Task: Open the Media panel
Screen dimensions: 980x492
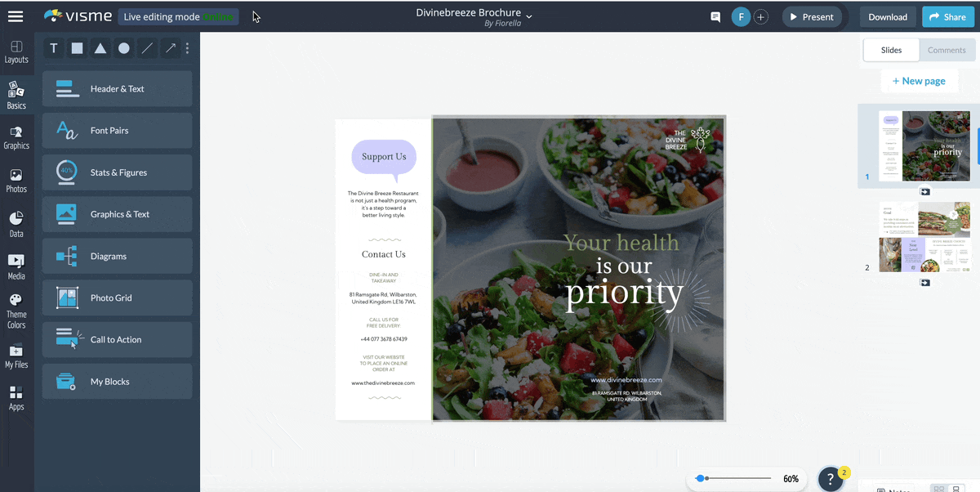Action: tap(16, 266)
